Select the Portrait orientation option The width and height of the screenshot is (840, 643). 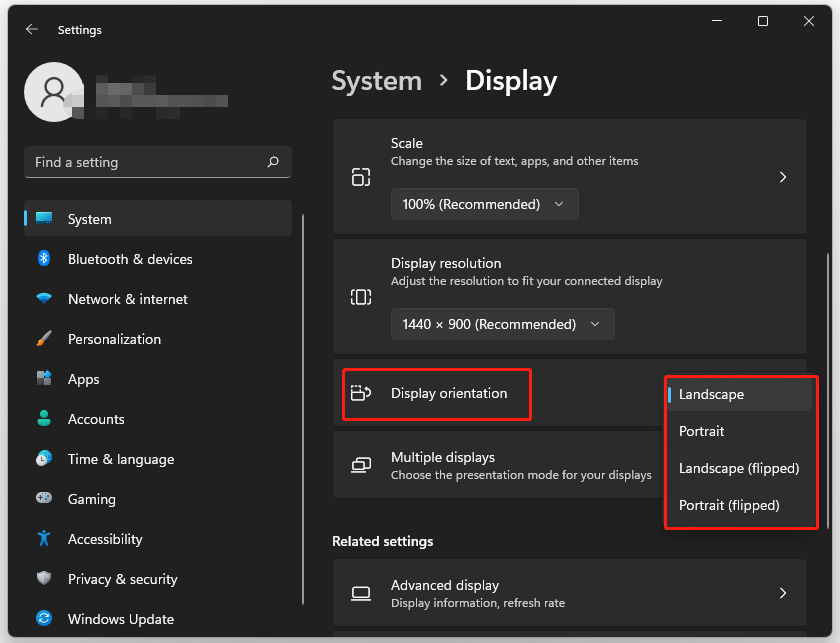point(702,431)
